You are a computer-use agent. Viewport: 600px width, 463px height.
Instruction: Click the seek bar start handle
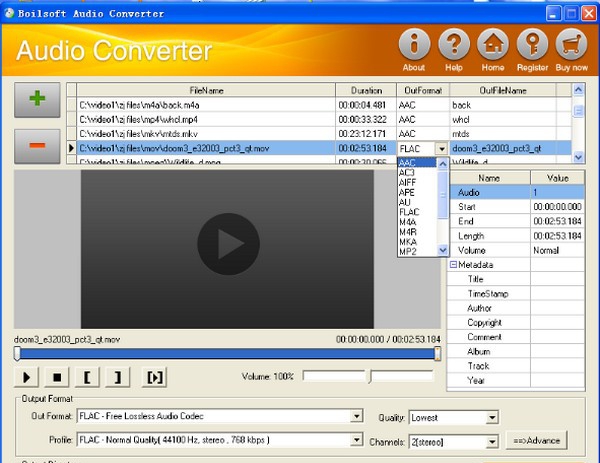(17, 353)
